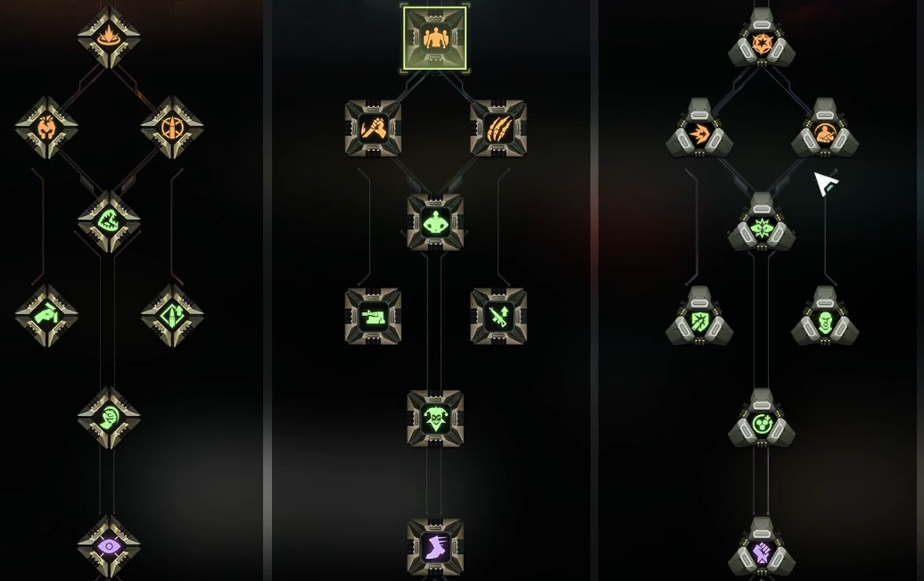Viewport: 924px width, 581px height.
Task: Select the highlighted orange squad skill node
Action: 435,38
